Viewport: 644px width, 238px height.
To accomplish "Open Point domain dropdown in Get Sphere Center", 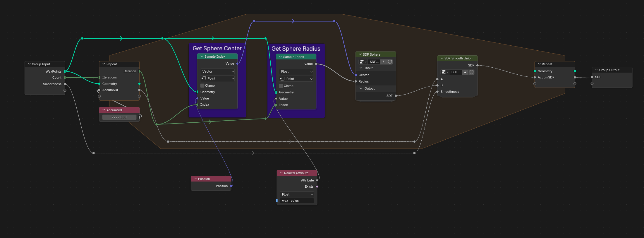I will (217, 78).
